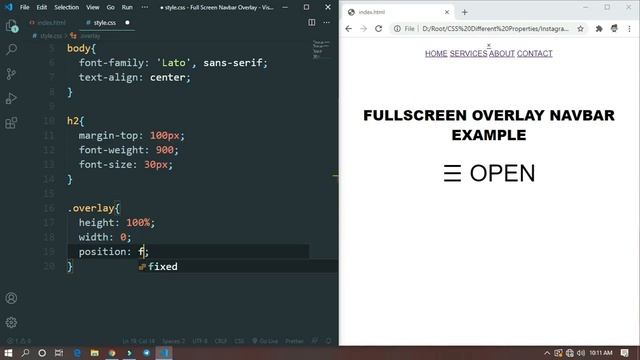Click the Go Live status bar button
Viewport: 640px width, 360px height.
point(265,341)
